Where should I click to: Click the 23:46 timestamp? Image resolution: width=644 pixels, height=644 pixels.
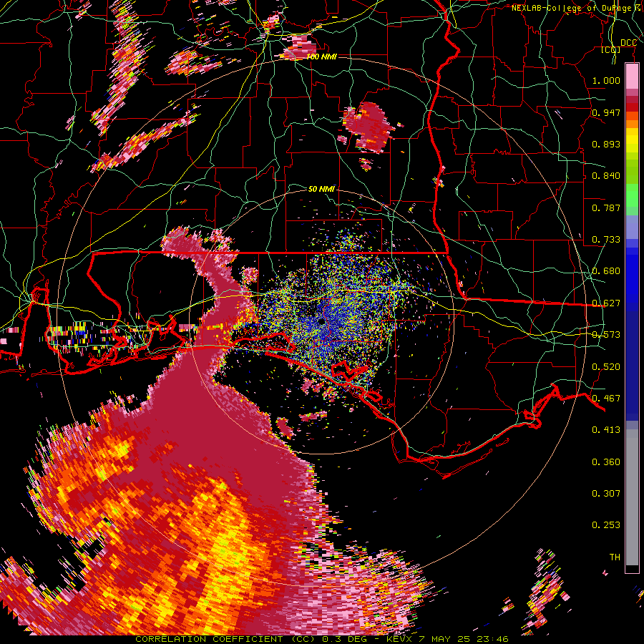[493, 639]
